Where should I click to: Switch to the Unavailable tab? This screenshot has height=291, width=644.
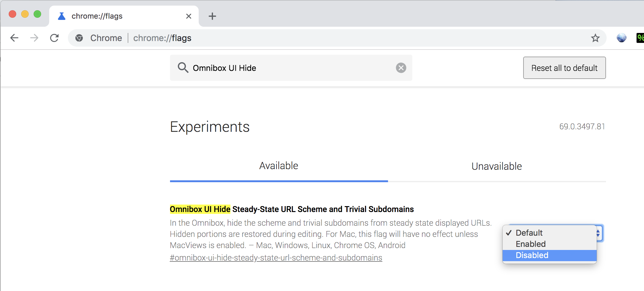497,166
